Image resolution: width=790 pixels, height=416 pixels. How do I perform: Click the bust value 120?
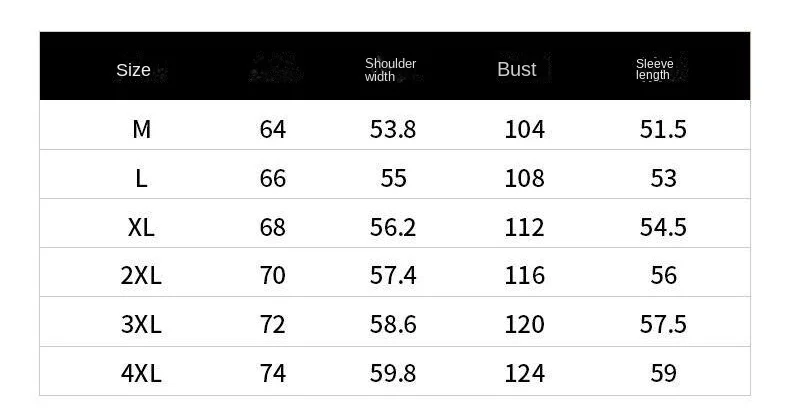pyautogui.click(x=524, y=324)
